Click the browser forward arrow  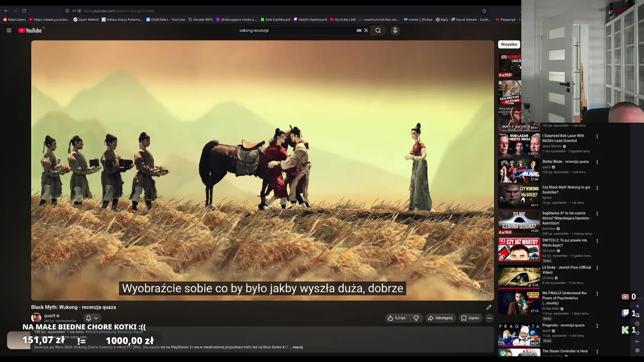click(15, 11)
